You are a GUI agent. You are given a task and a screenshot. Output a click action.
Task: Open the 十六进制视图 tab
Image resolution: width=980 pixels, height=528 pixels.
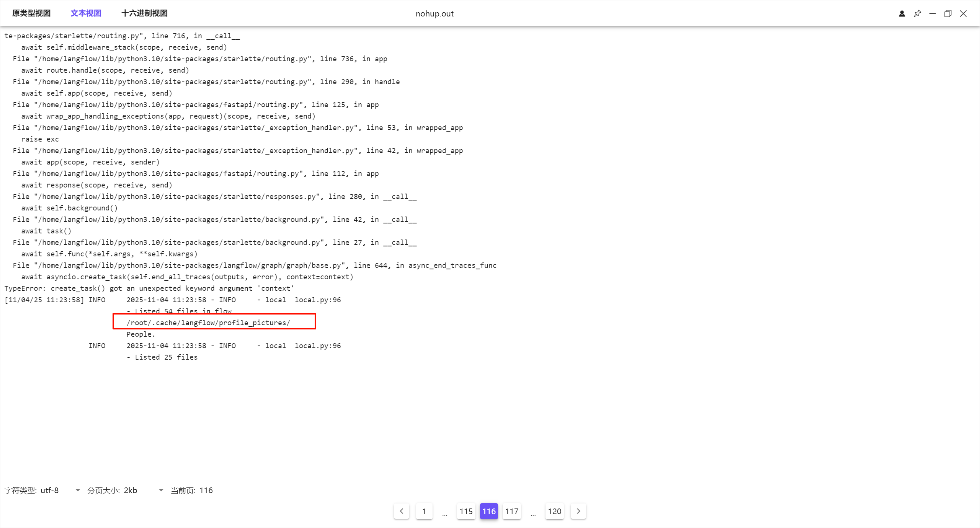pyautogui.click(x=144, y=13)
